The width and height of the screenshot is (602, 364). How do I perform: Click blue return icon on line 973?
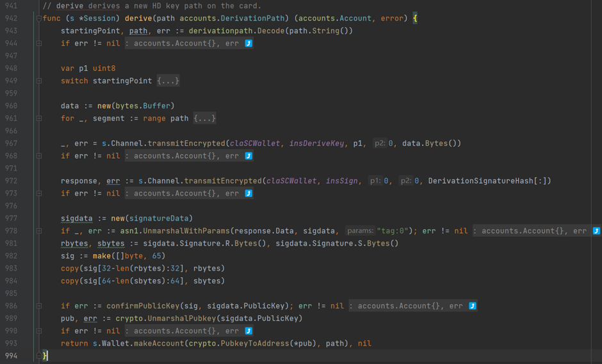click(248, 194)
